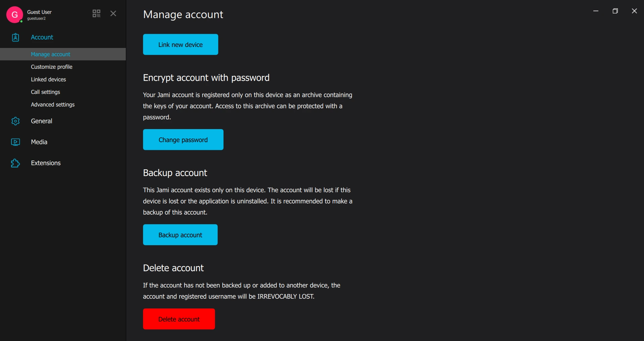This screenshot has width=644, height=341.
Task: Click the red Delete account button
Action: 179,319
